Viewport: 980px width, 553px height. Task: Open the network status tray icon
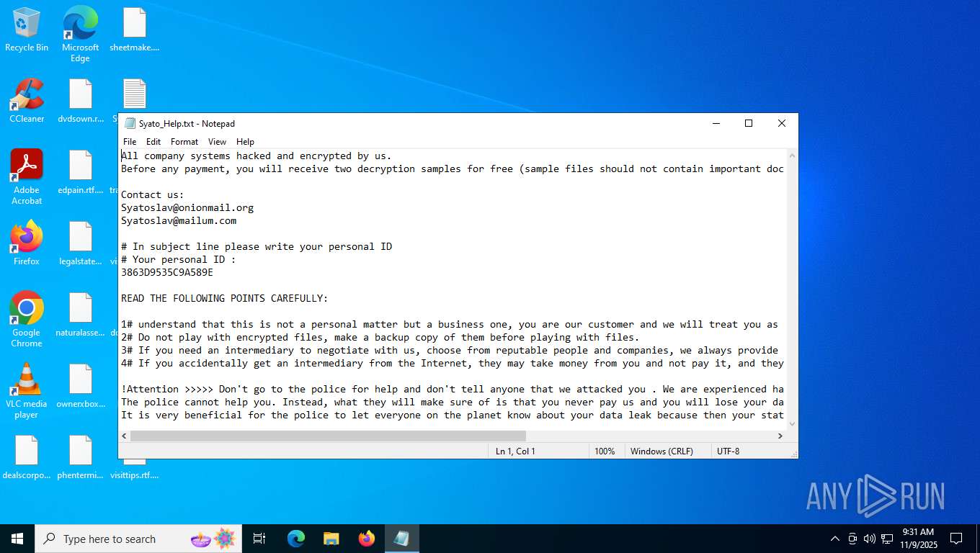point(887,539)
